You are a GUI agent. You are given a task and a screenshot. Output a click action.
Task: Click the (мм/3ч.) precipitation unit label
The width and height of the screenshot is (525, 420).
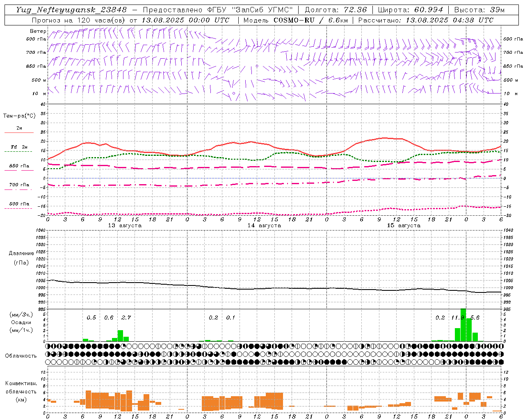tap(21, 315)
